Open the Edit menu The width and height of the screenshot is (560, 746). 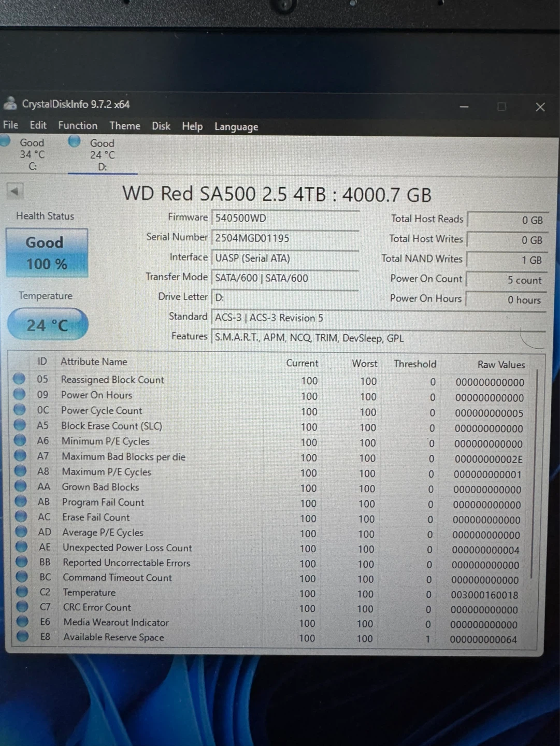coord(38,125)
